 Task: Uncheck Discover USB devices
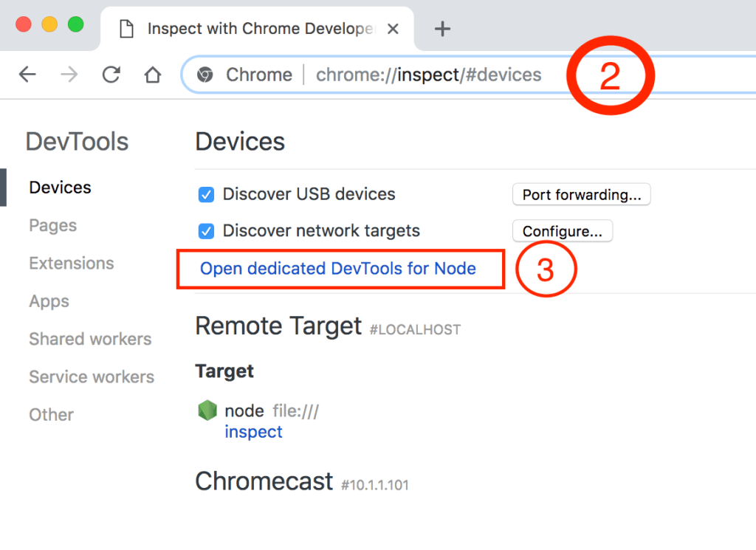click(x=207, y=195)
